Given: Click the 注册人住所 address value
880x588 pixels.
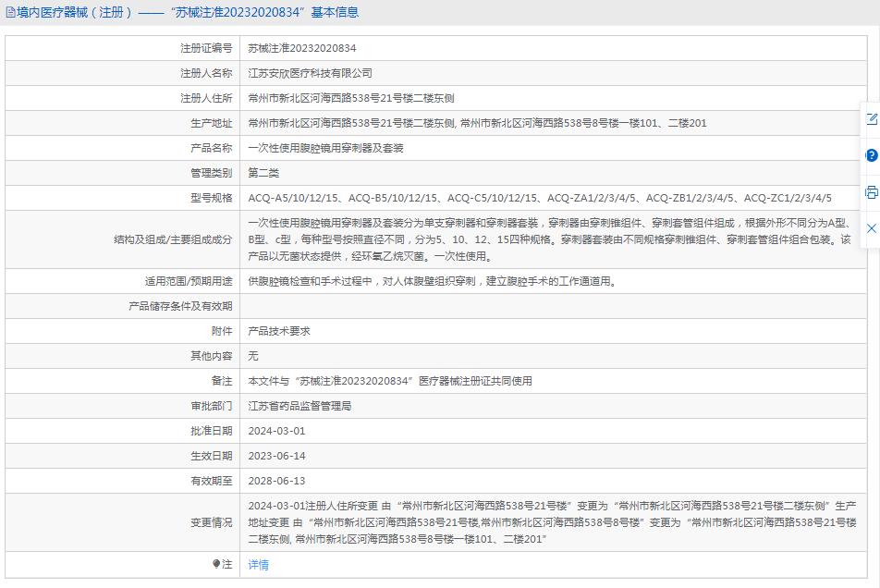Looking at the screenshot, I should click(x=350, y=98).
